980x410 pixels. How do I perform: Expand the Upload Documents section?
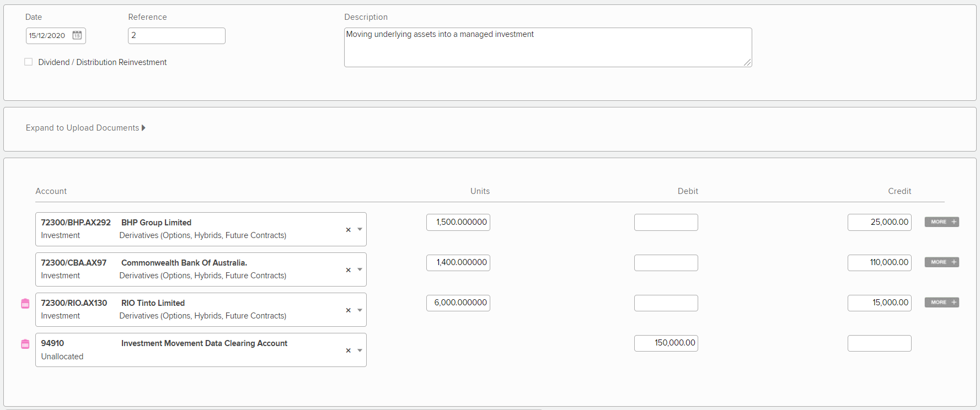point(85,128)
